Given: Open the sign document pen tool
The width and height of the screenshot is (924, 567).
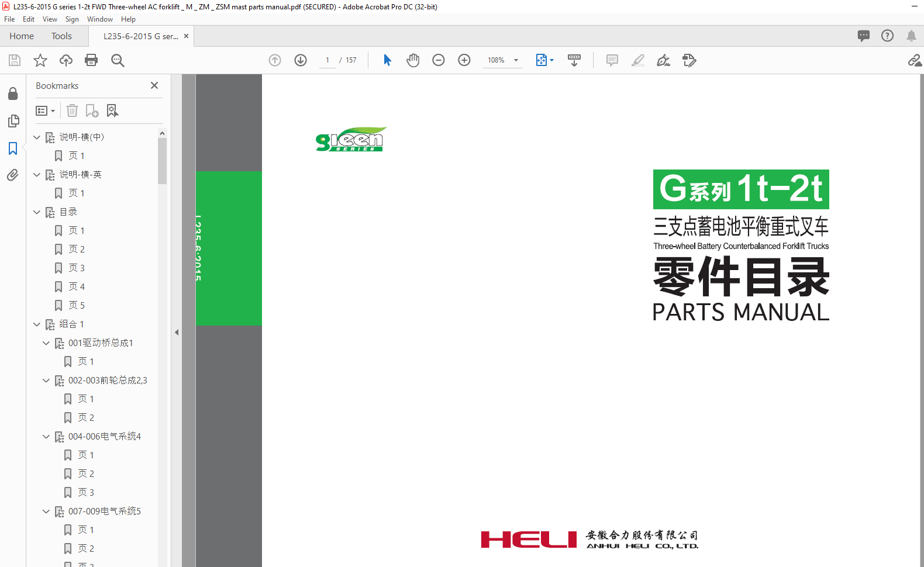Looking at the screenshot, I should coord(663,60).
